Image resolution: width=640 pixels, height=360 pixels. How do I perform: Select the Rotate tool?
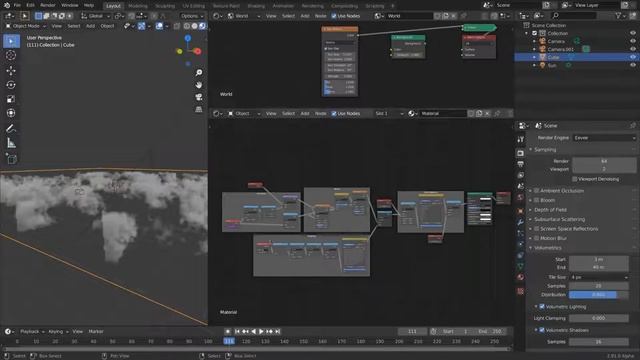11,84
